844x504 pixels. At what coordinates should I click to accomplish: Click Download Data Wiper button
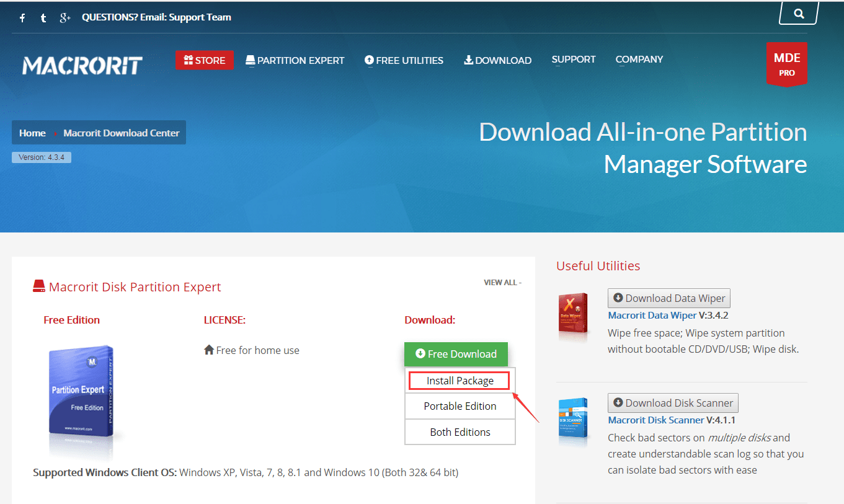click(x=669, y=298)
